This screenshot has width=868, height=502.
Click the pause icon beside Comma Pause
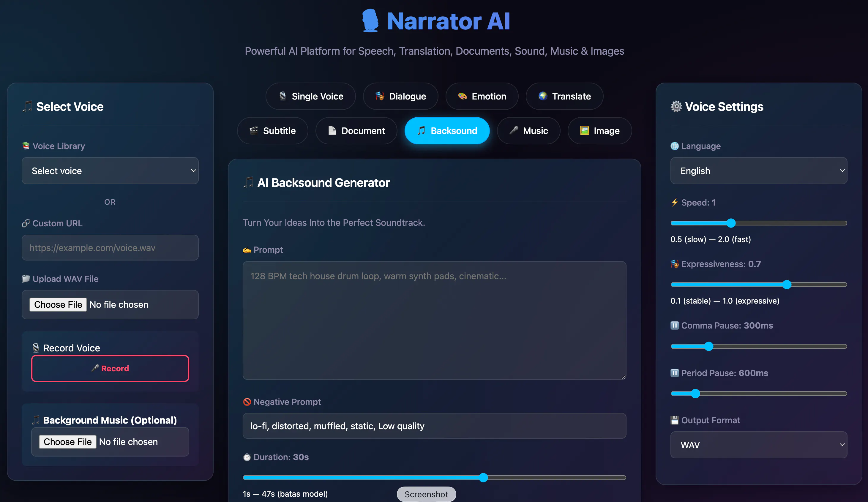coord(675,325)
